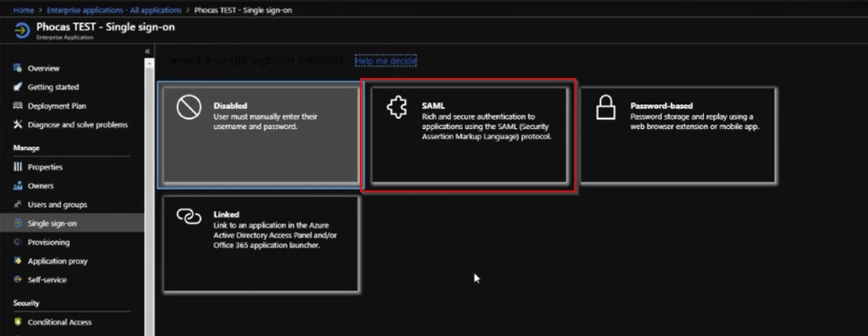Click the SAML puzzle piece icon
Image resolution: width=868 pixels, height=336 pixels.
pyautogui.click(x=397, y=108)
